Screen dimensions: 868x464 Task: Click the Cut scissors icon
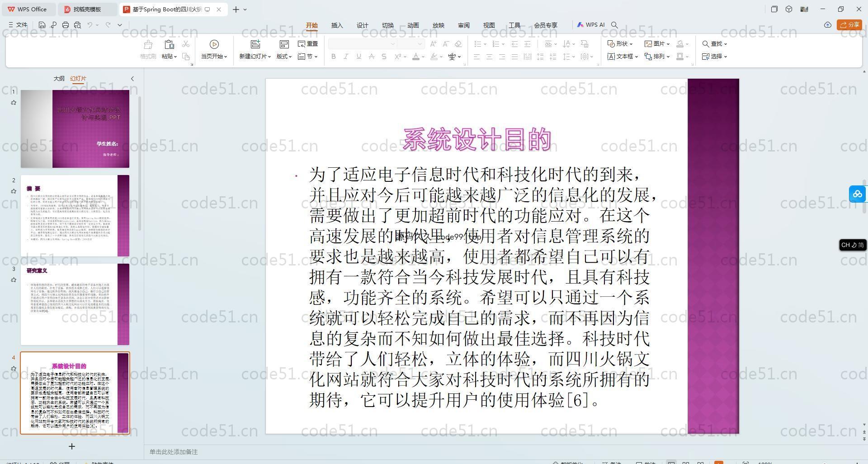point(186,44)
